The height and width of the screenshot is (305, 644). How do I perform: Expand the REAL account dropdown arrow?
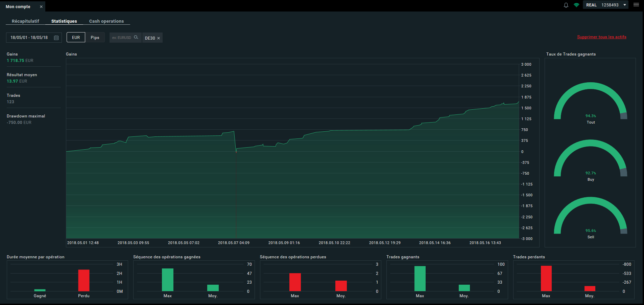point(624,5)
